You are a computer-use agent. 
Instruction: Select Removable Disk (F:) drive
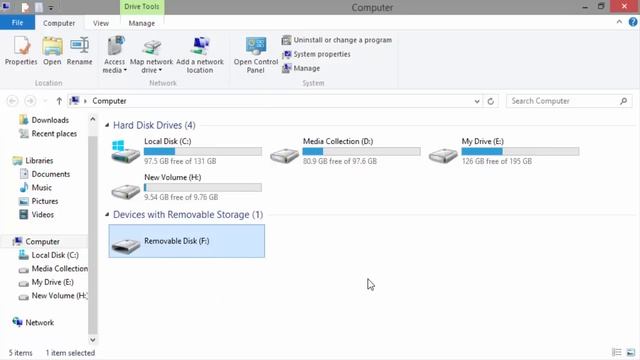coord(187,241)
